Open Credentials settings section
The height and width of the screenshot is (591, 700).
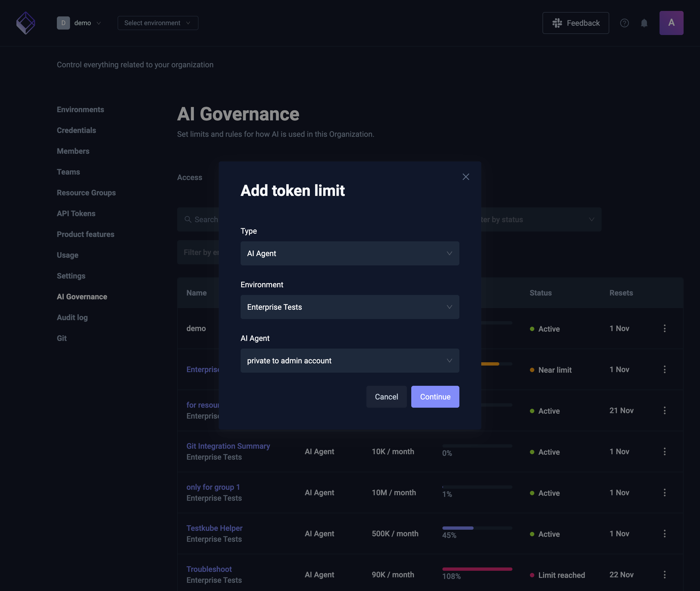coord(76,130)
